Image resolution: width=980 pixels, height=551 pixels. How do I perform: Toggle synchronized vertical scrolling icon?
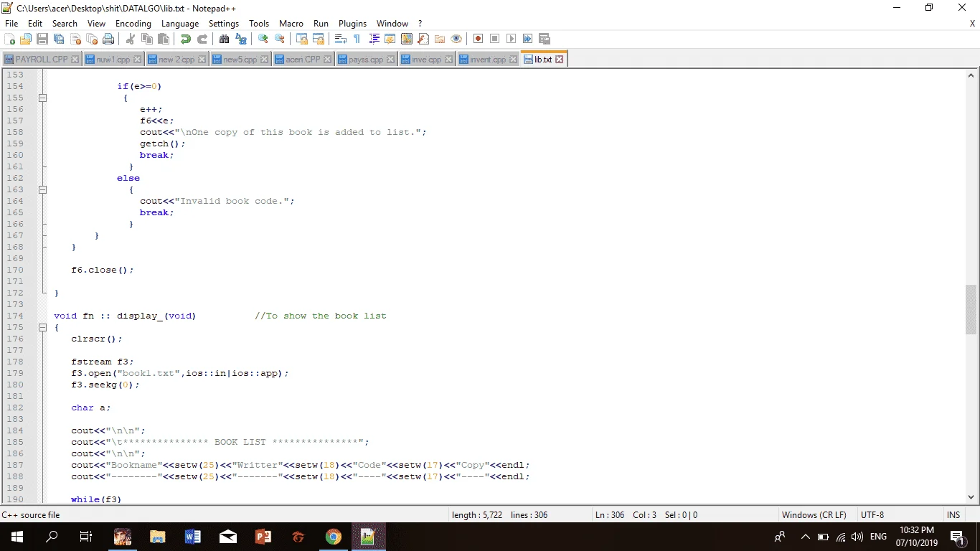302,39
